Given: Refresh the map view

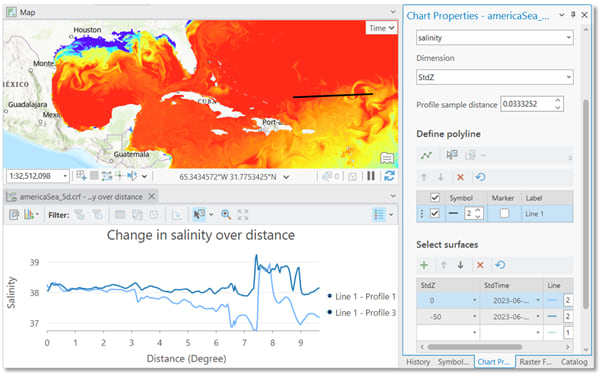Looking at the screenshot, I should pyautogui.click(x=390, y=176).
